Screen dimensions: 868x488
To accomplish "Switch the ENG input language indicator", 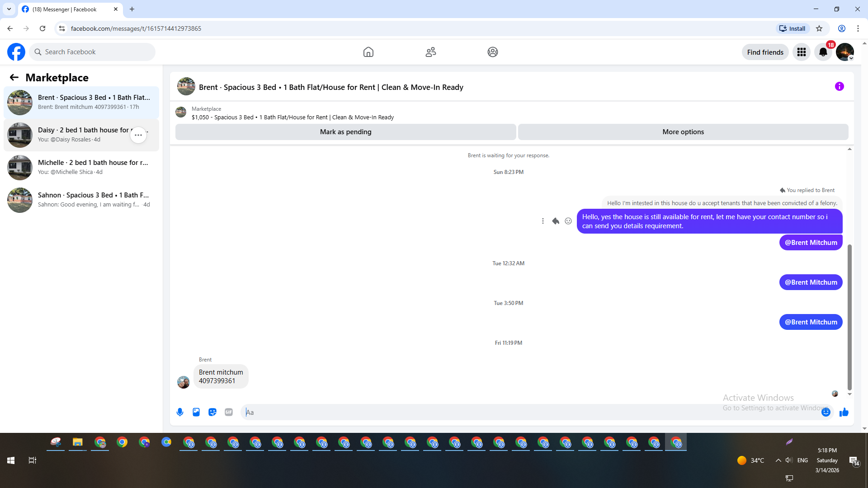I will pos(802,460).
